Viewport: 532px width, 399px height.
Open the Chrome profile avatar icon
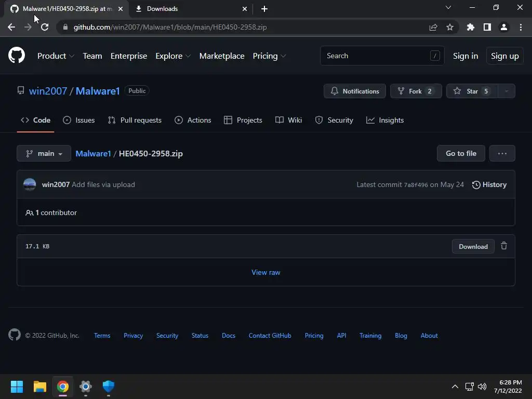[504, 27]
